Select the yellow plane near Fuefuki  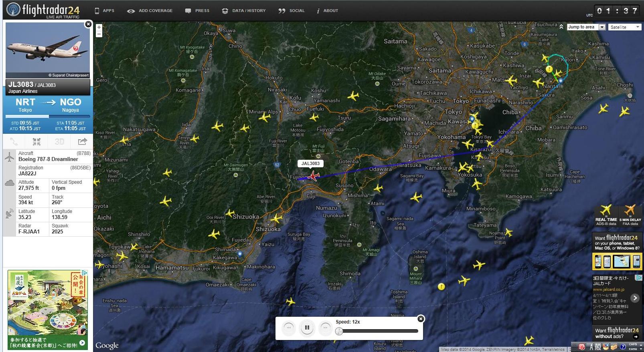coord(314,117)
